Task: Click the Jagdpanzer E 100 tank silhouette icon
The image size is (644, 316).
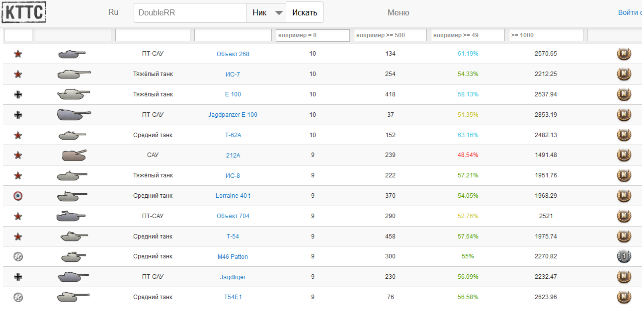Action: (74, 115)
